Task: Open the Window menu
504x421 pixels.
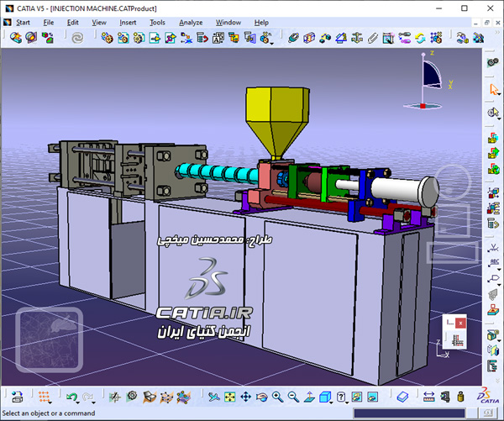Action: (x=228, y=23)
